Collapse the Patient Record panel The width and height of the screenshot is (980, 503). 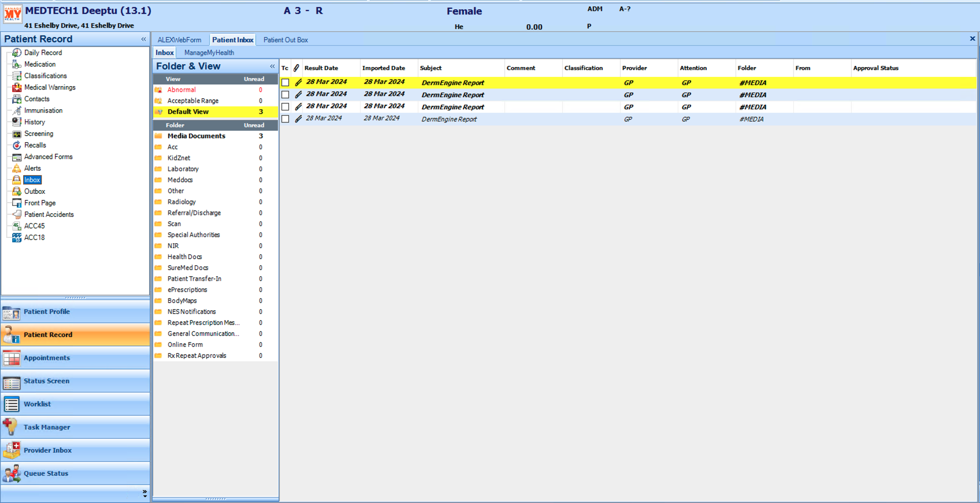pyautogui.click(x=143, y=39)
